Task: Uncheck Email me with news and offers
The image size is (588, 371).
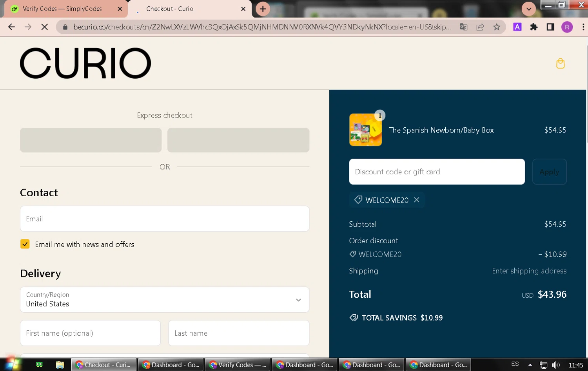Action: point(25,244)
